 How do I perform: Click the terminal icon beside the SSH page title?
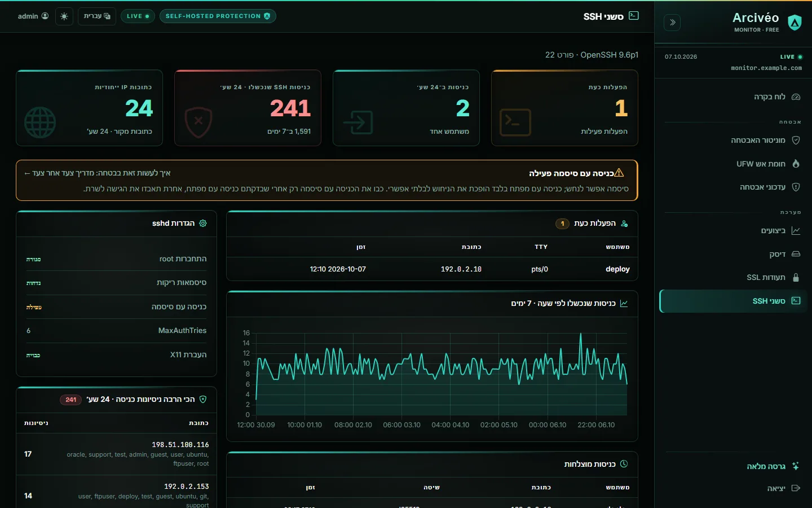pos(634,16)
